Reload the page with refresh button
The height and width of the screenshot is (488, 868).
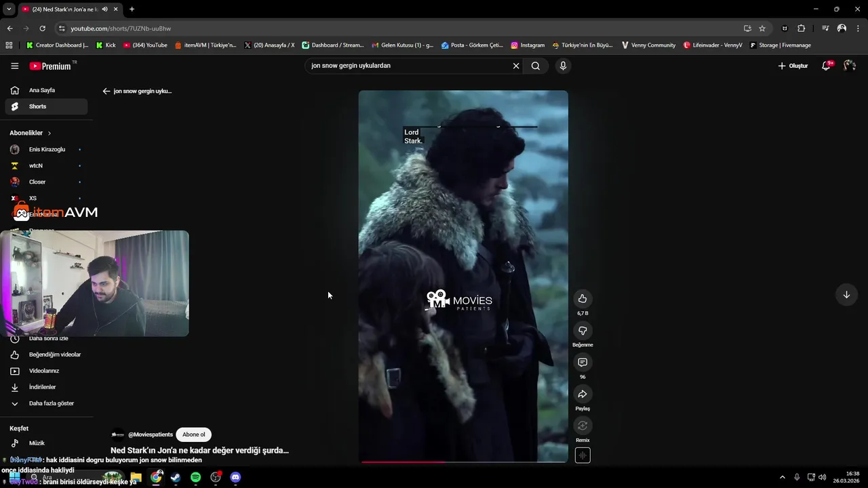[x=42, y=28]
